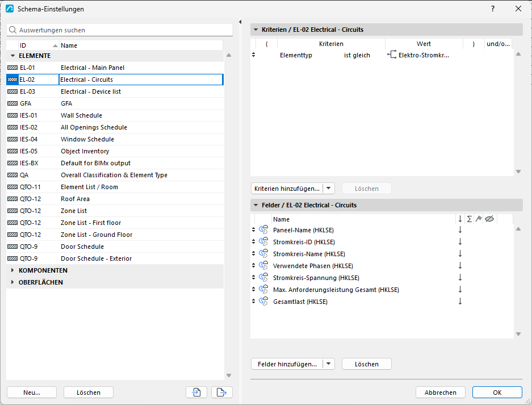
Task: Click the Name column header in schema list
Action: coord(141,45)
